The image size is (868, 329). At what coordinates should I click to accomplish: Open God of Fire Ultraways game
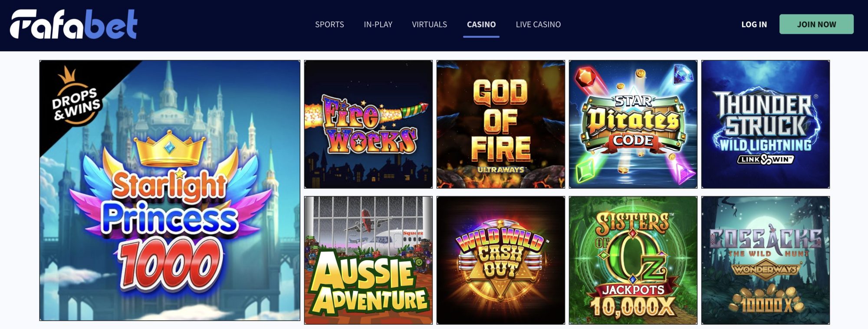[x=501, y=124]
